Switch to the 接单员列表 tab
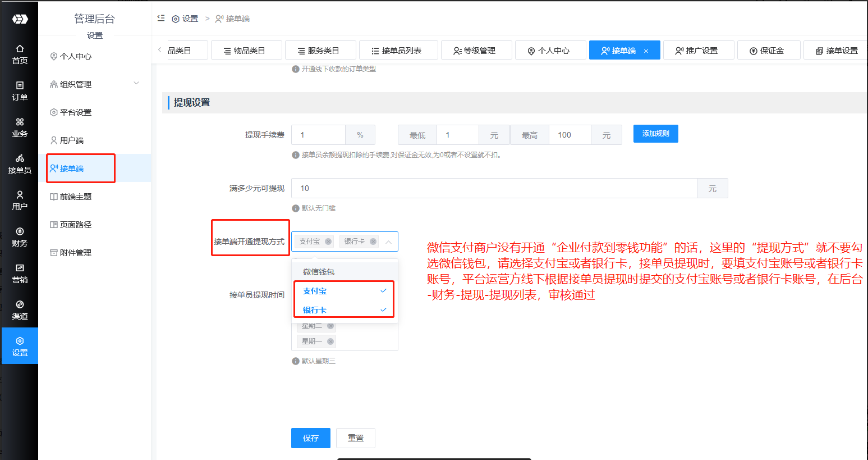 click(397, 51)
